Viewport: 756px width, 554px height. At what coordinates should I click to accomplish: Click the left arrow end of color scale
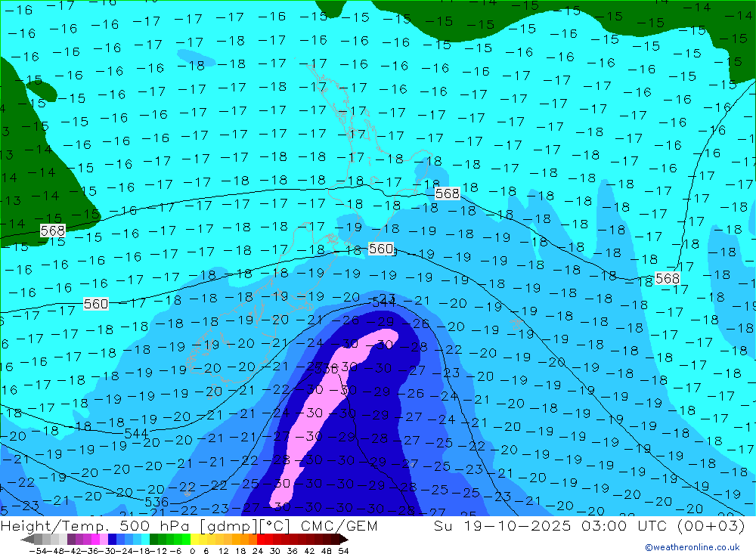coord(27,540)
